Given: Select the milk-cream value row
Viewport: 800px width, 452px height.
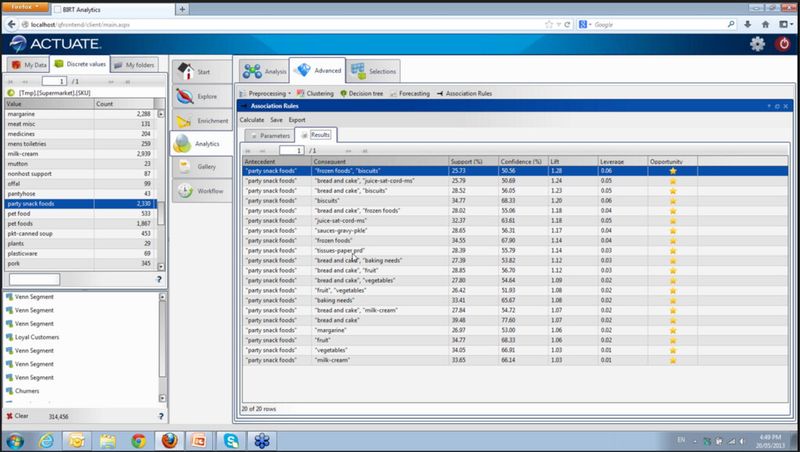Looking at the screenshot, I should click(x=80, y=154).
